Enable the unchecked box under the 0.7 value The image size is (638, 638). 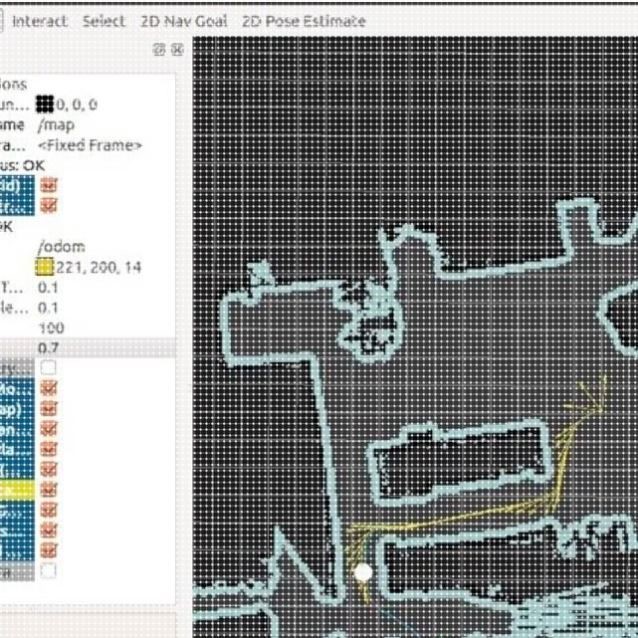[48, 368]
